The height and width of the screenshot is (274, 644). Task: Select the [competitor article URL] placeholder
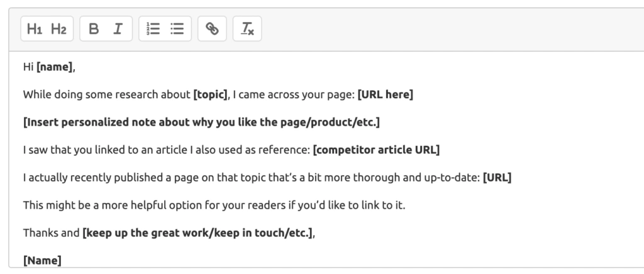coord(375,150)
